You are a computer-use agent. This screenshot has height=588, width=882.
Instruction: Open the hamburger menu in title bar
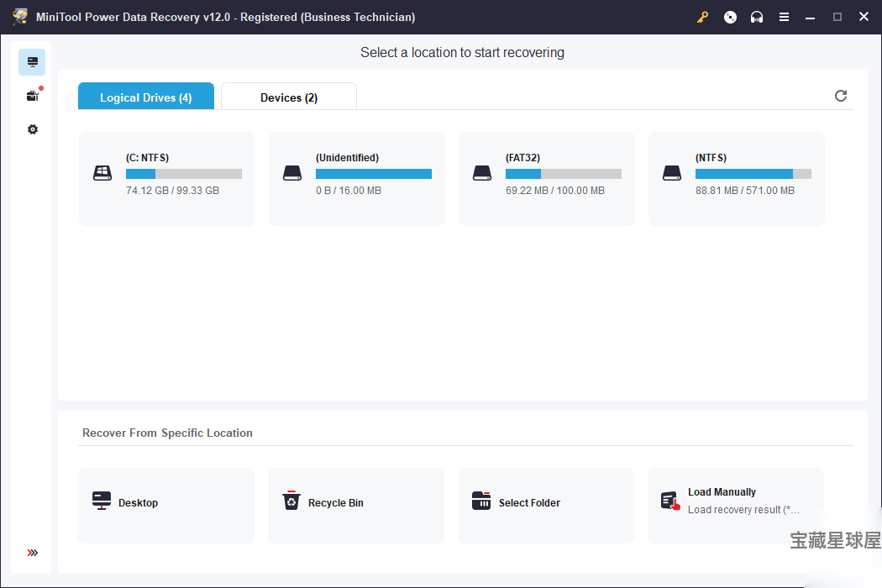point(784,18)
